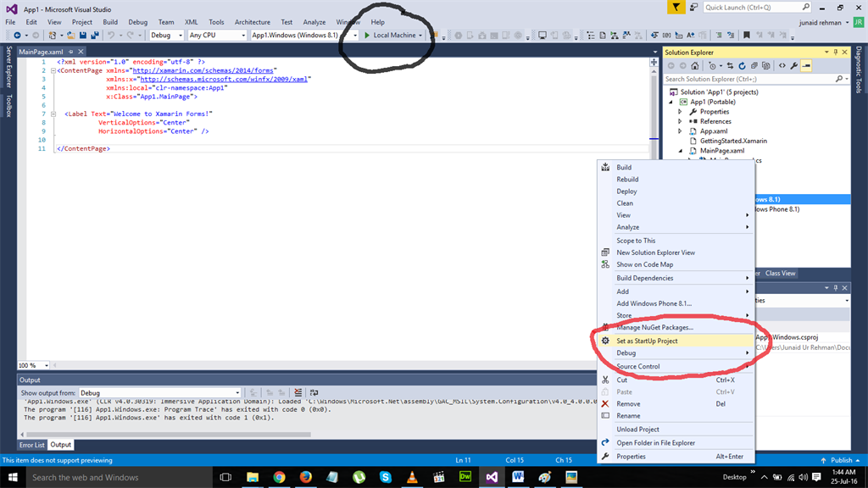This screenshot has height=488, width=868.
Task: Collapse the ContentPage XAML code block
Action: (x=53, y=71)
